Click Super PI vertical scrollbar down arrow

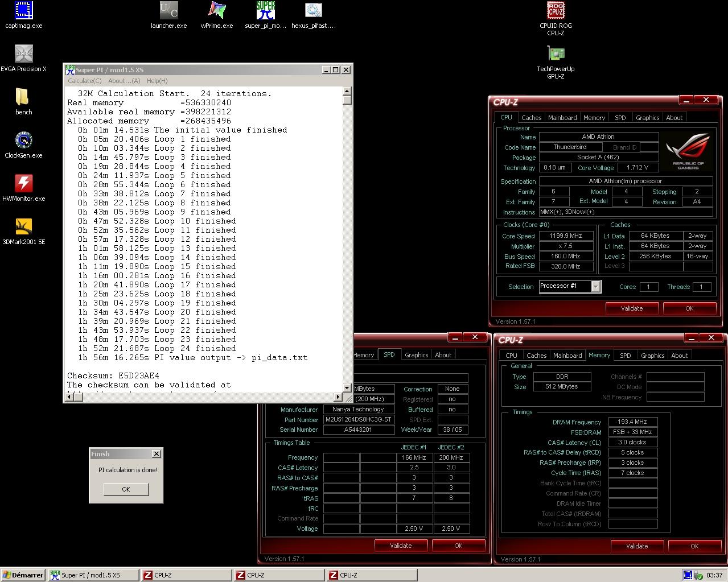coord(347,387)
